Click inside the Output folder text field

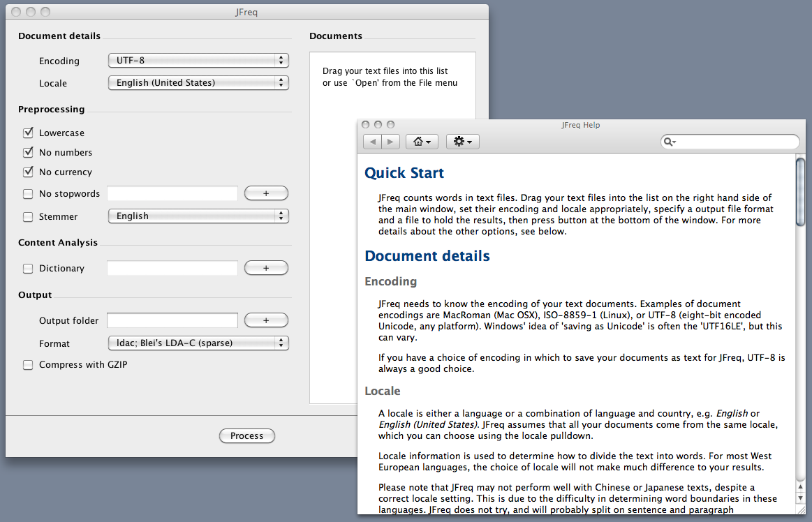pyautogui.click(x=172, y=320)
